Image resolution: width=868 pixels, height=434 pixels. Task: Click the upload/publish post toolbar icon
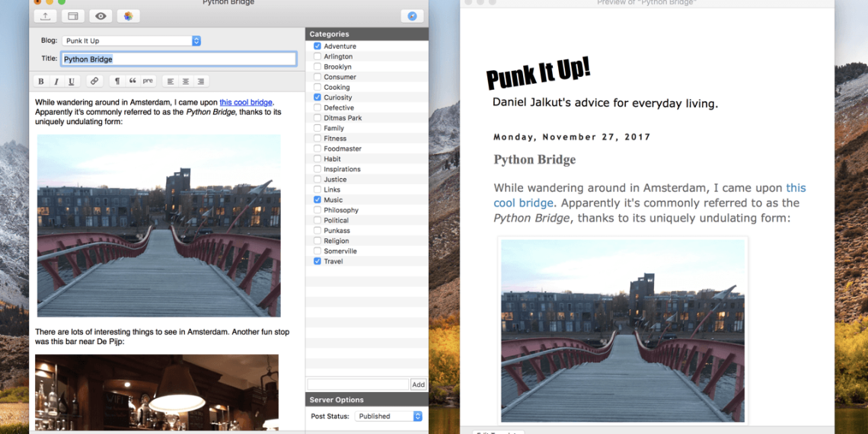pyautogui.click(x=46, y=16)
